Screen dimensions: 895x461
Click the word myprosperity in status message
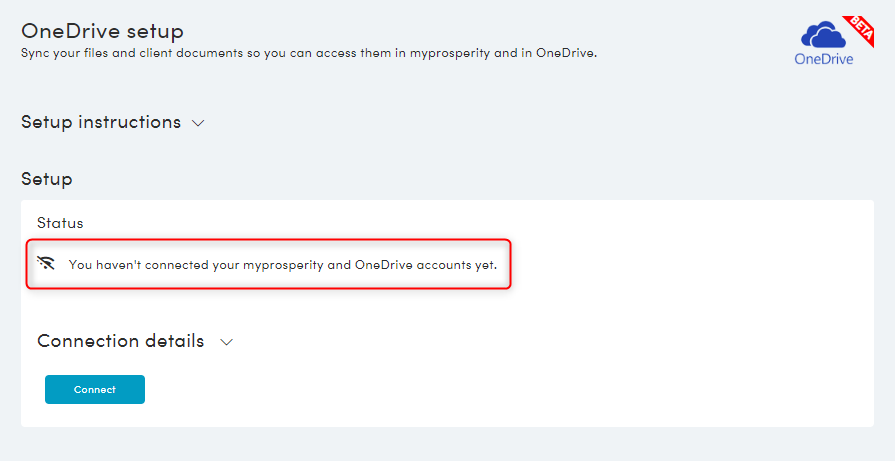pos(283,265)
